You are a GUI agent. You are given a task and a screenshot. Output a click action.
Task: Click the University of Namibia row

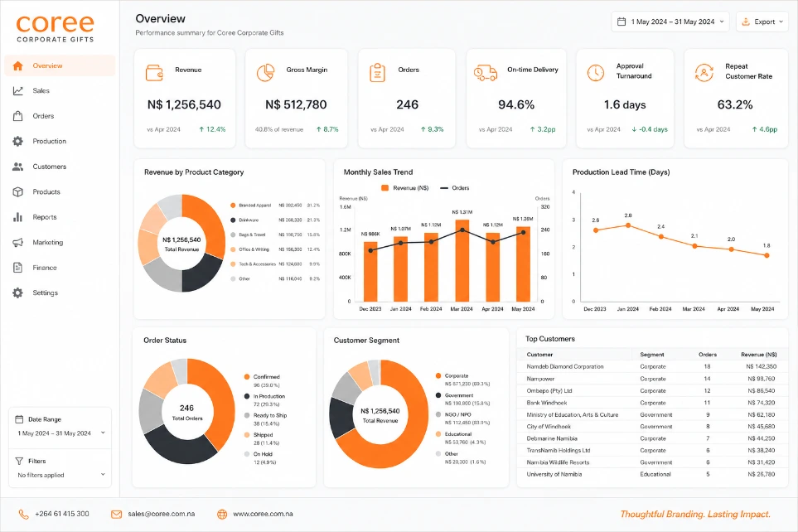pyautogui.click(x=652, y=474)
